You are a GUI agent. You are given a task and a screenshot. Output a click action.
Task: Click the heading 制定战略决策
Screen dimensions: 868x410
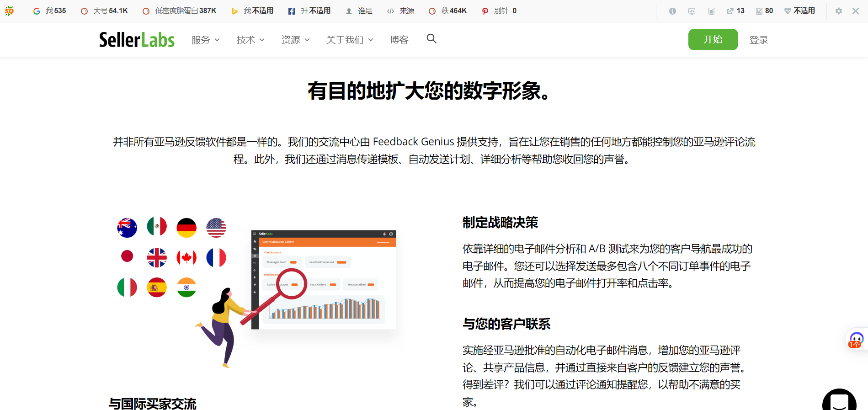pos(500,223)
